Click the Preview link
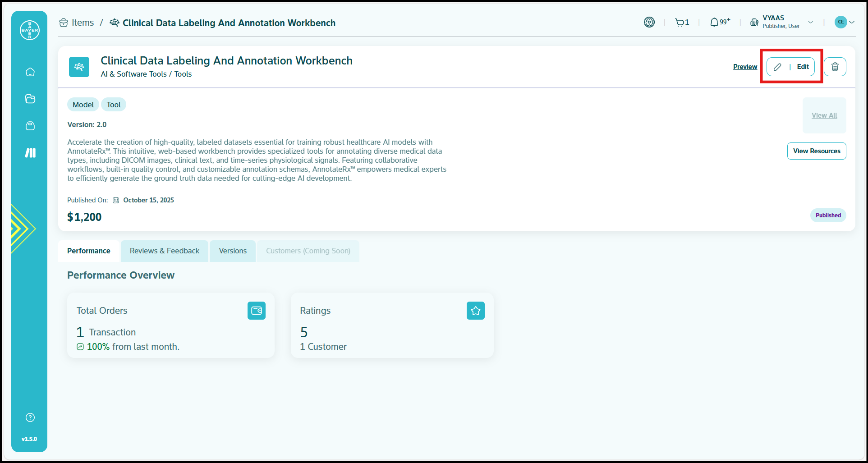Image resolution: width=868 pixels, height=463 pixels. click(745, 67)
